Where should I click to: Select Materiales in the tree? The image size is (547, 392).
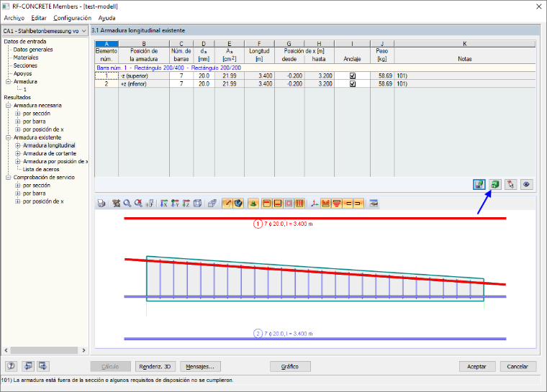(26, 58)
